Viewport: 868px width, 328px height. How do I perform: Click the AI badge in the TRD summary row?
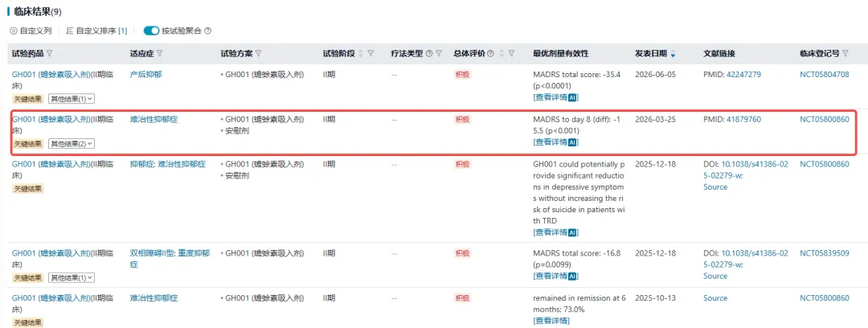[x=573, y=232]
